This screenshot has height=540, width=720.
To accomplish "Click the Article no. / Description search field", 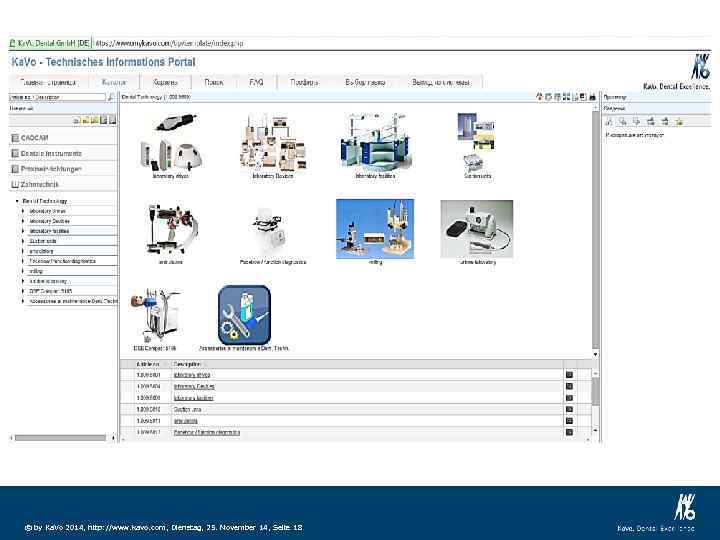I will 57,97.
